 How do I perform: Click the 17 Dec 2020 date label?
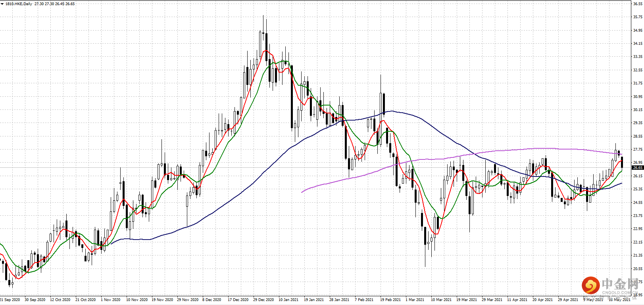[x=238, y=300]
